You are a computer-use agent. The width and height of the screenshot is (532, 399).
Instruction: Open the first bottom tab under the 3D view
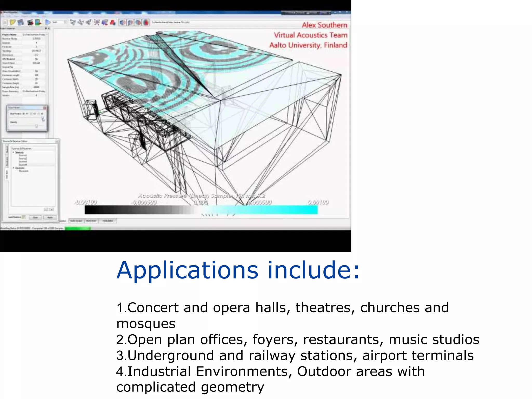76,221
